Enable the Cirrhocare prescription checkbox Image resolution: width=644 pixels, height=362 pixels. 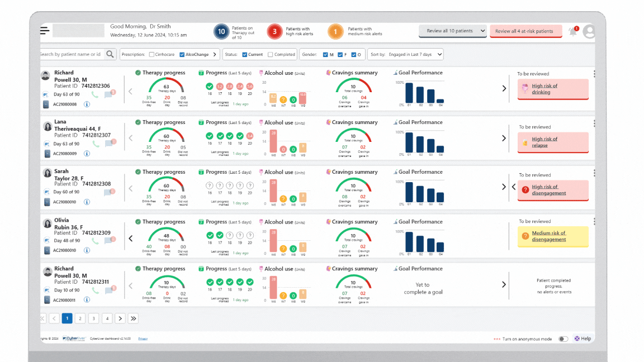point(151,55)
